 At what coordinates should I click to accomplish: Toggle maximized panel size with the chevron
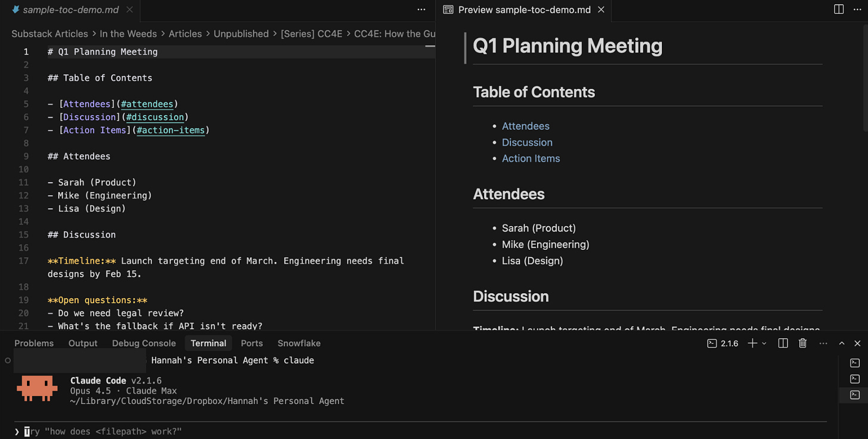pyautogui.click(x=842, y=343)
